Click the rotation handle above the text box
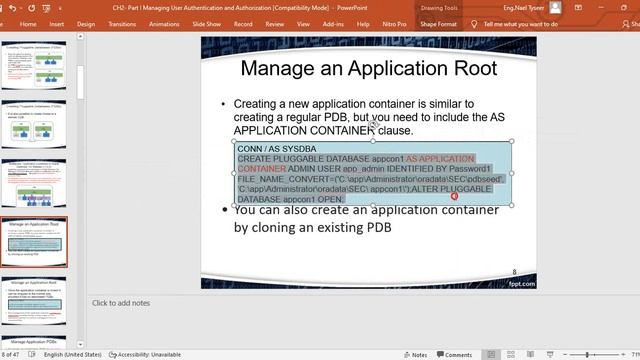This screenshot has height=360, width=640. coord(373,124)
